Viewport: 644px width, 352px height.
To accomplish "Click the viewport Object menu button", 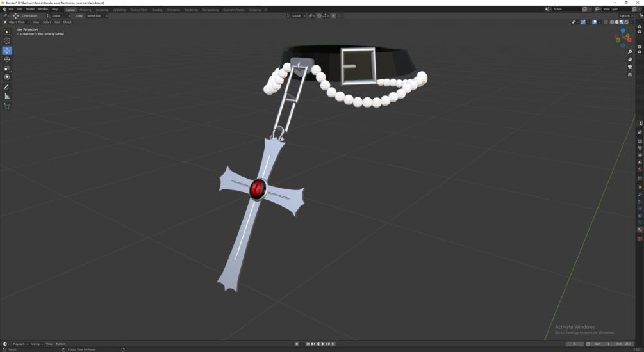I will pyautogui.click(x=67, y=22).
